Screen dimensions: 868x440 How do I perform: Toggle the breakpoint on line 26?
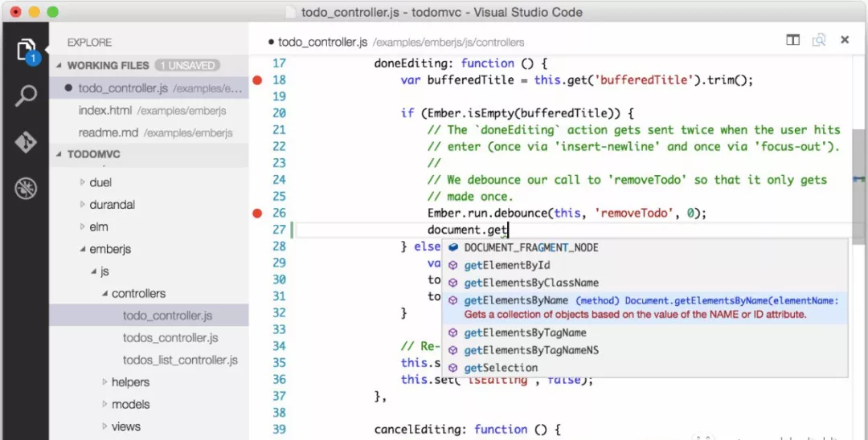(257, 214)
